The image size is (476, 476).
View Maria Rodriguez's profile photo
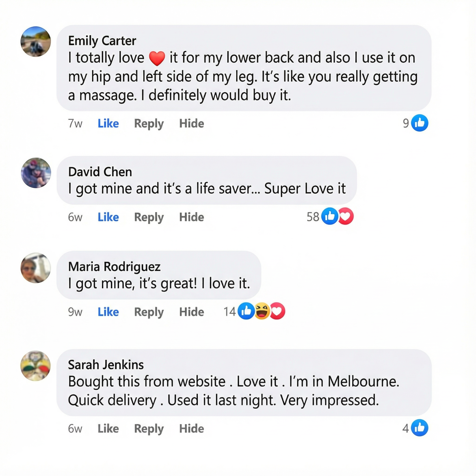36,268
